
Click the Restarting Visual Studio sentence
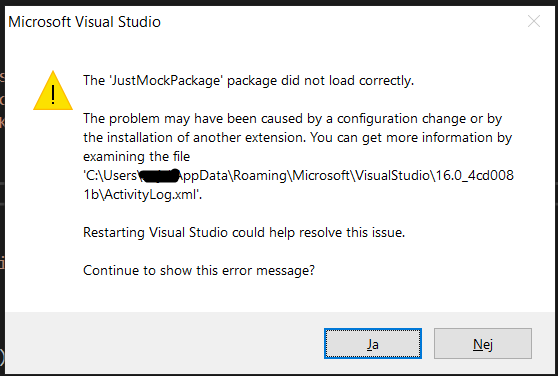pos(244,232)
